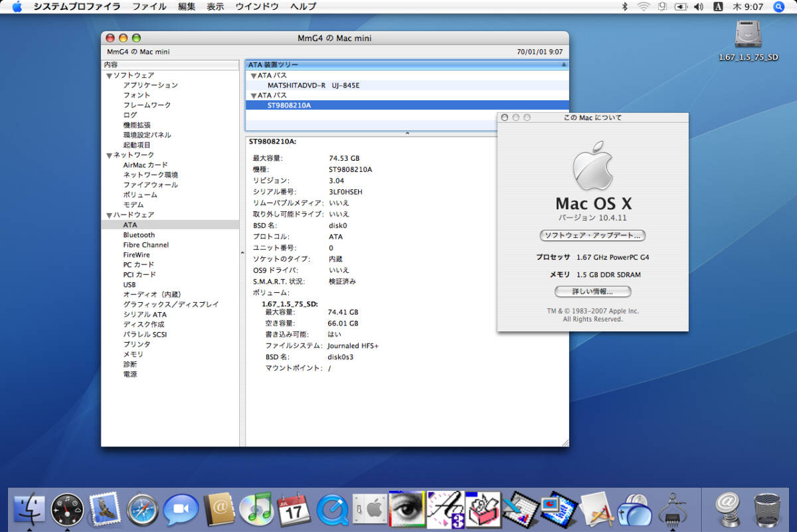Open Spotlight search in the menu bar

click(779, 7)
